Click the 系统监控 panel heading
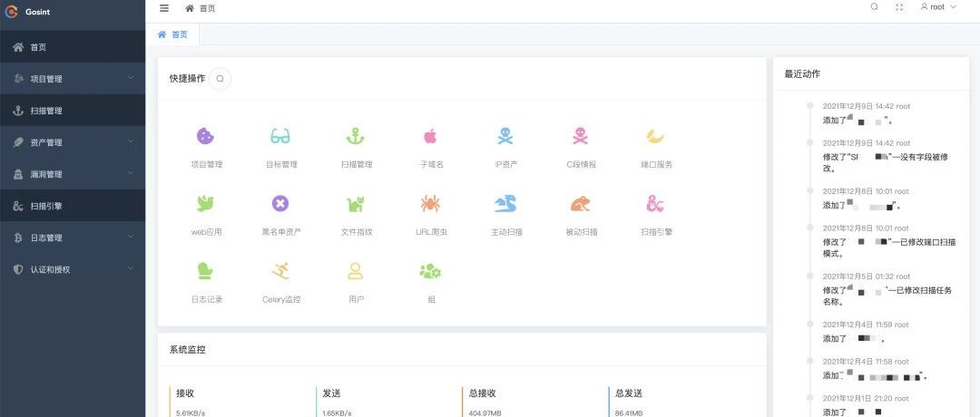 pos(188,350)
